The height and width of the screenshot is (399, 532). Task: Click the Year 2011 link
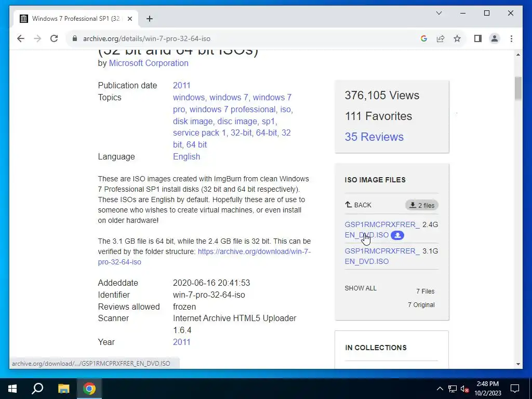(181, 342)
